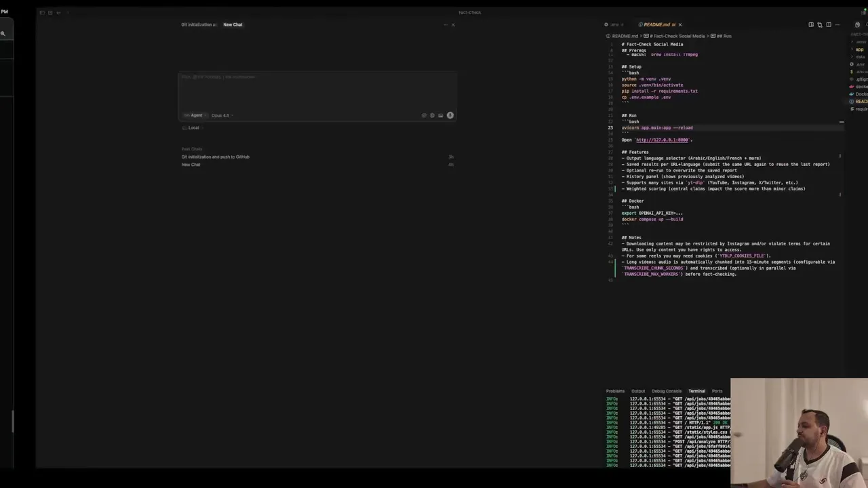Click the microphone voice input button
The height and width of the screenshot is (488, 868).
pyautogui.click(x=450, y=115)
